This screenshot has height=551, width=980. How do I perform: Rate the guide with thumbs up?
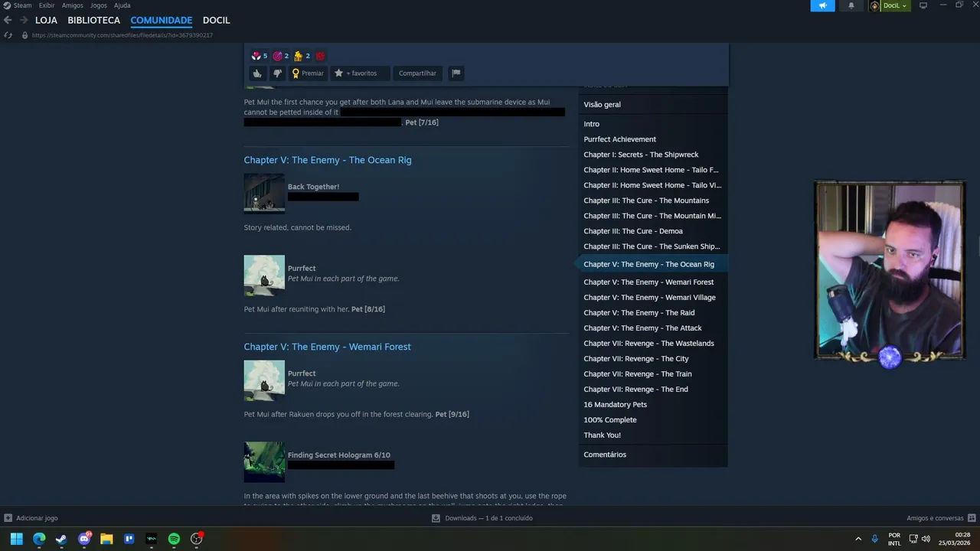click(257, 73)
